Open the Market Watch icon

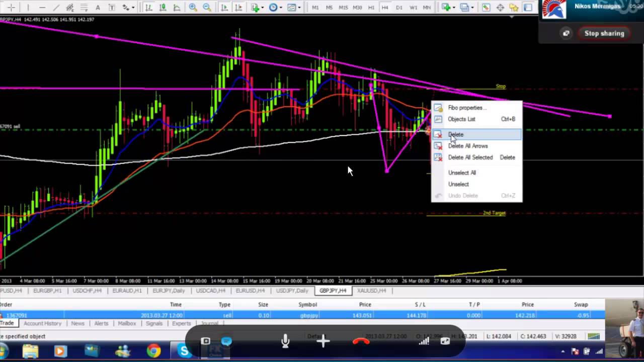pos(486,8)
